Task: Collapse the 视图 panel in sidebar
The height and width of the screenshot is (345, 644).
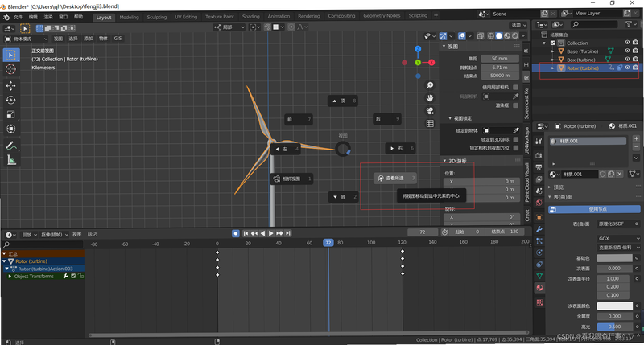Action: (x=444, y=47)
